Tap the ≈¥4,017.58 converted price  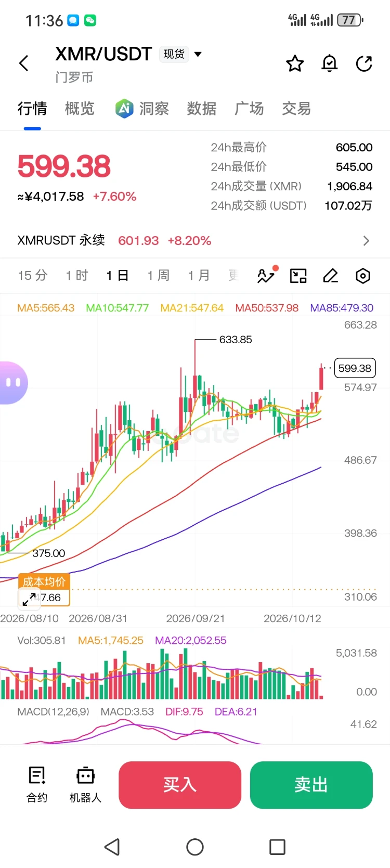[x=50, y=197]
